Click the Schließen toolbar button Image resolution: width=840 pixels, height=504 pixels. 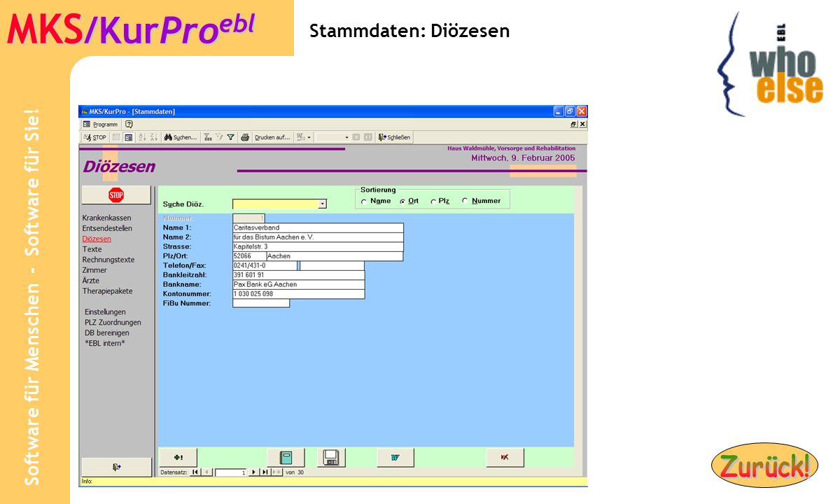394,137
